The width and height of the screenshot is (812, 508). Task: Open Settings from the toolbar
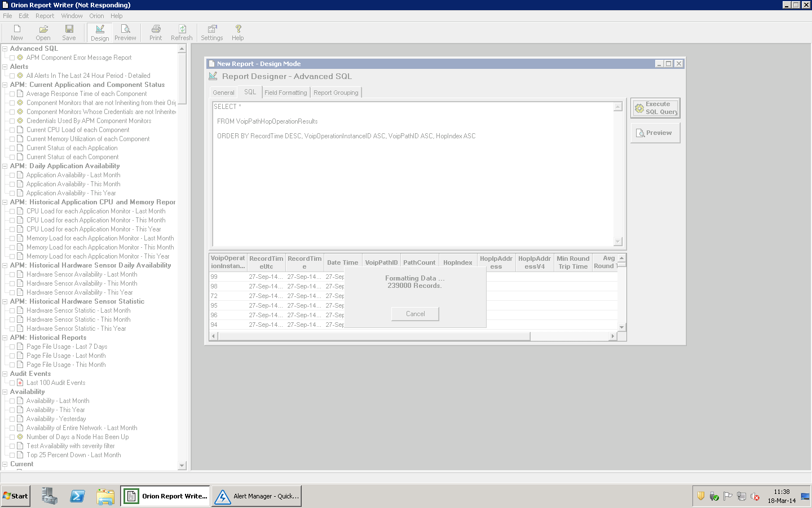[x=212, y=33]
